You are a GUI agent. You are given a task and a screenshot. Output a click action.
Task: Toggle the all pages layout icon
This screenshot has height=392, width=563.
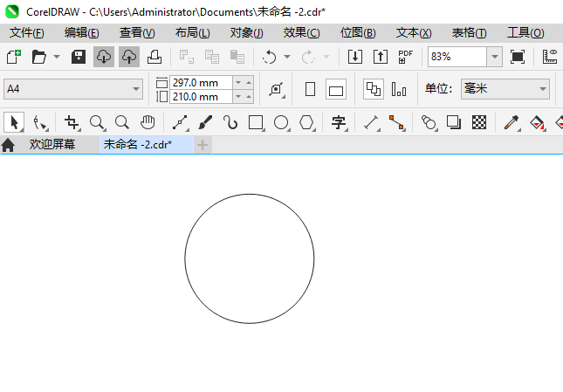coord(374,89)
